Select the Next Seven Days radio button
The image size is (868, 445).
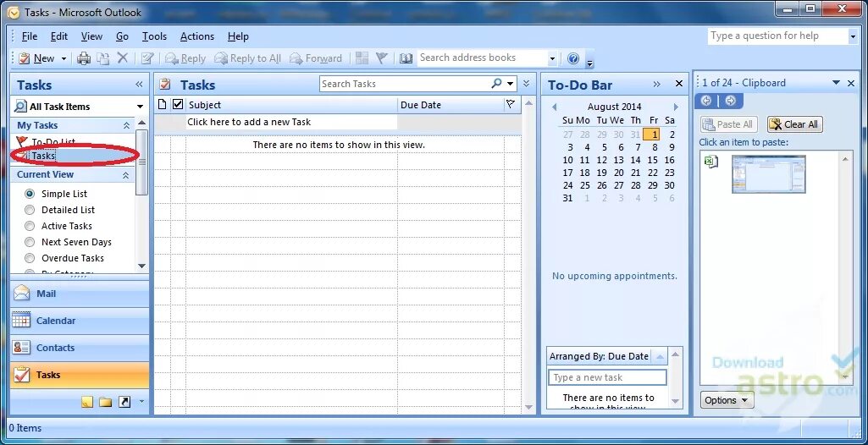tap(30, 242)
